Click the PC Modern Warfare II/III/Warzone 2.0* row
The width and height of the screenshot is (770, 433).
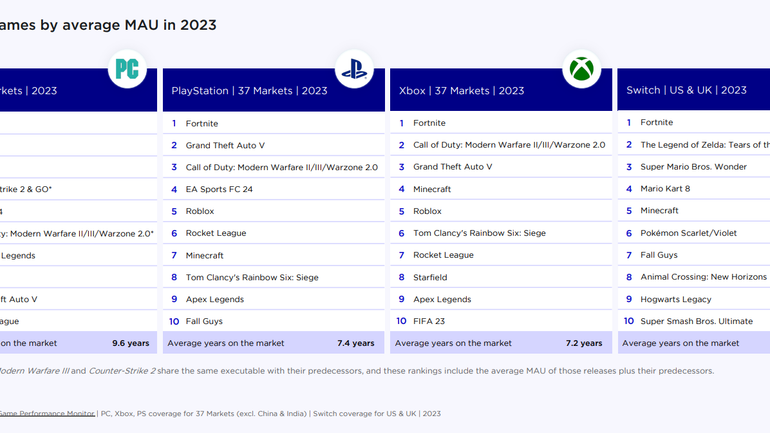[79, 233]
